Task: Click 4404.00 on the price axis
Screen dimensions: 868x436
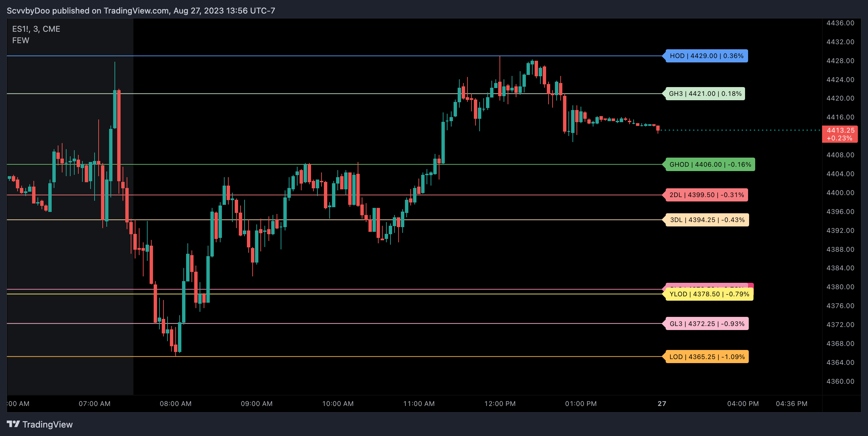Action: (840, 174)
